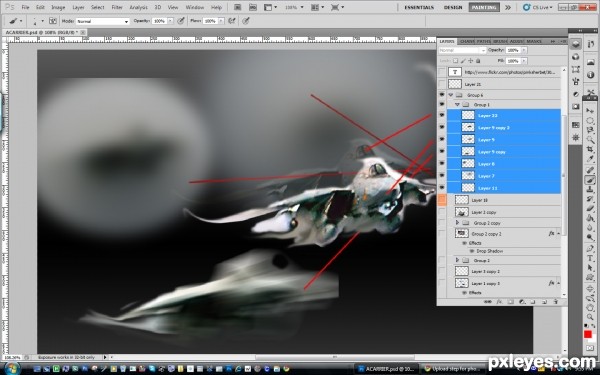This screenshot has height=375, width=600.
Task: Select the Elliptical Marquee tool
Action: pos(590,121)
